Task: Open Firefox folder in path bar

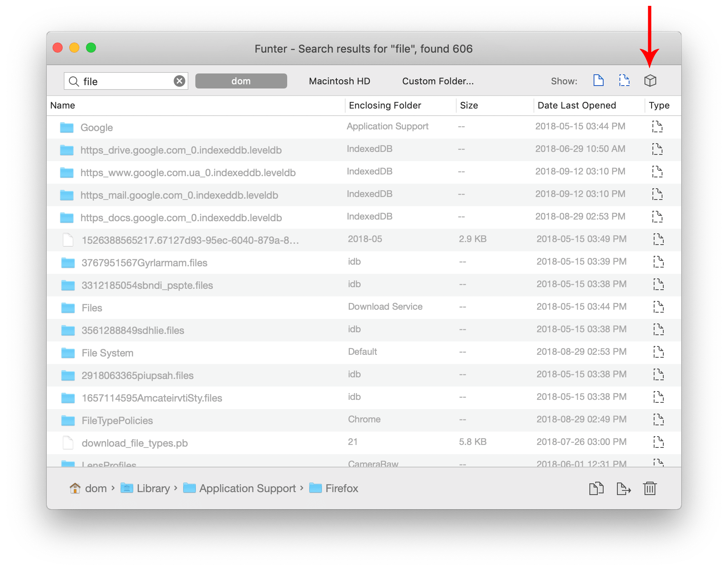Action: point(342,488)
